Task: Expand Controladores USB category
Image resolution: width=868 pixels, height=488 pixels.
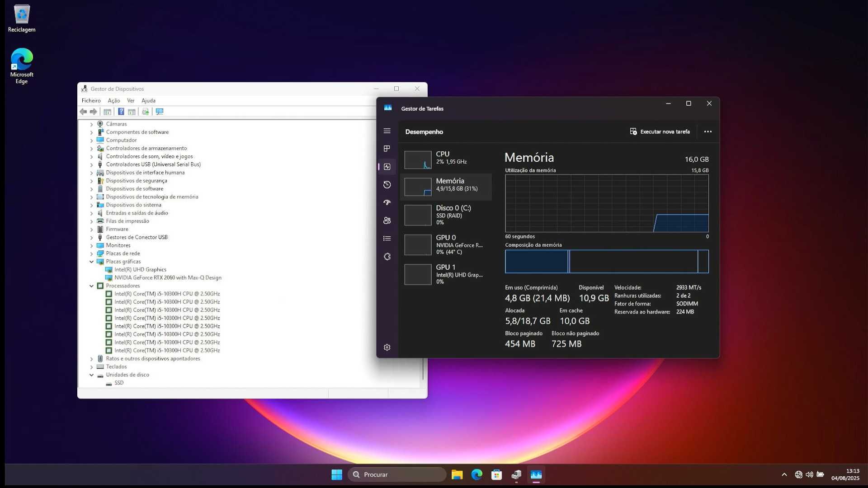Action: [x=92, y=165]
